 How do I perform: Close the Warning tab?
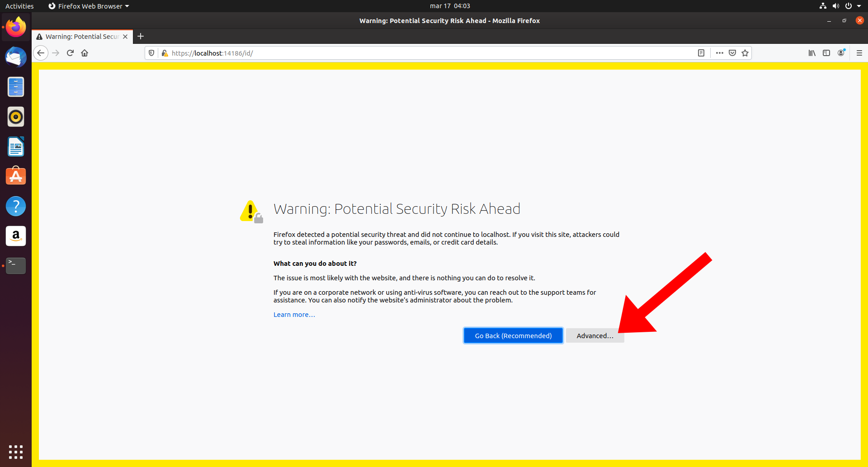[125, 37]
